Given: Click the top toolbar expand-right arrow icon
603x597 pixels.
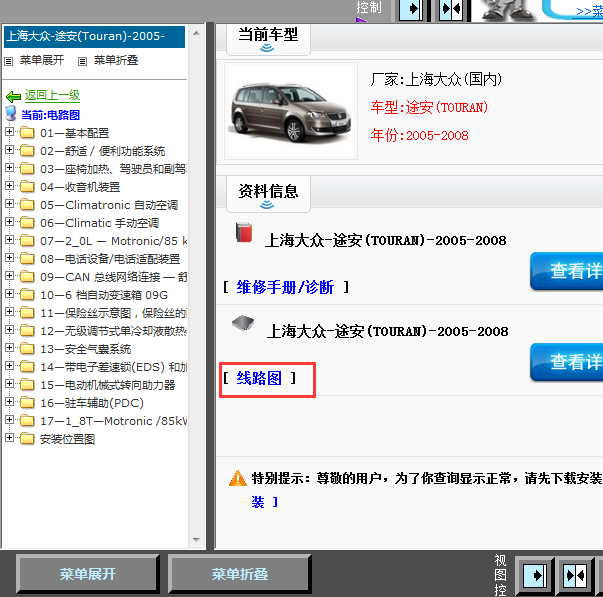Looking at the screenshot, I should click(411, 9).
